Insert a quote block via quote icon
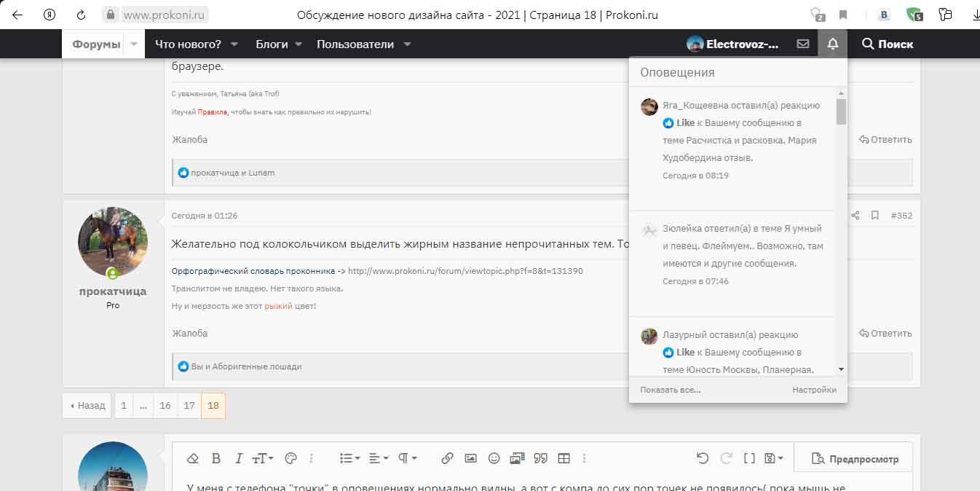 [x=540, y=458]
